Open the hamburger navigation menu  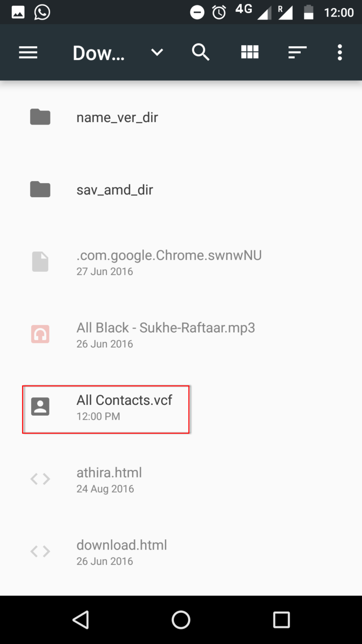[x=28, y=53]
